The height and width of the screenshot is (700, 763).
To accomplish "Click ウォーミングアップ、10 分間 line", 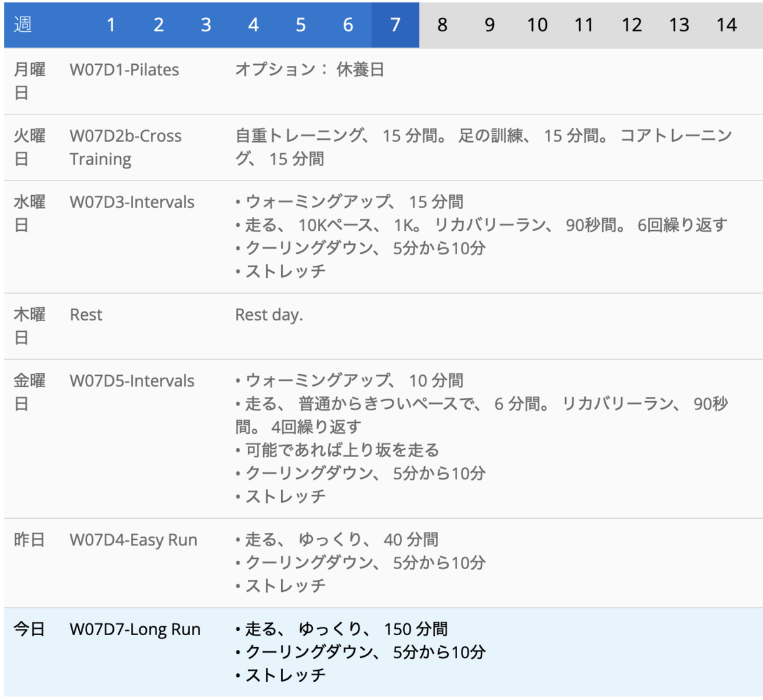I will click(x=349, y=381).
